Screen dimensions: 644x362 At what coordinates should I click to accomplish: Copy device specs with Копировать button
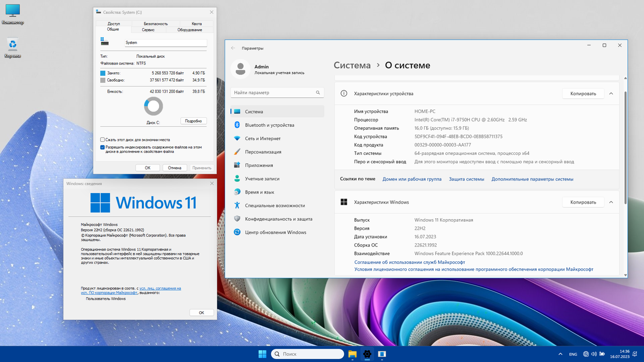pos(583,94)
